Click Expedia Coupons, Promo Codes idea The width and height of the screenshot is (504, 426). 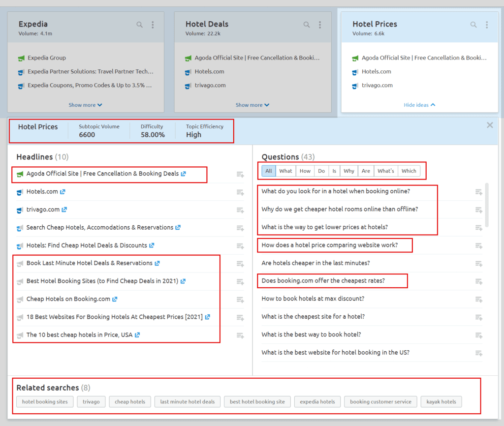coord(90,86)
